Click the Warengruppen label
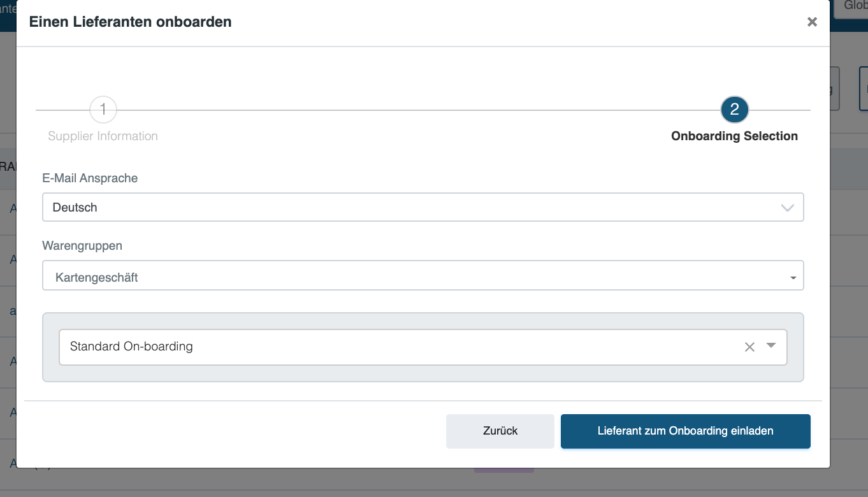 pyautogui.click(x=82, y=245)
